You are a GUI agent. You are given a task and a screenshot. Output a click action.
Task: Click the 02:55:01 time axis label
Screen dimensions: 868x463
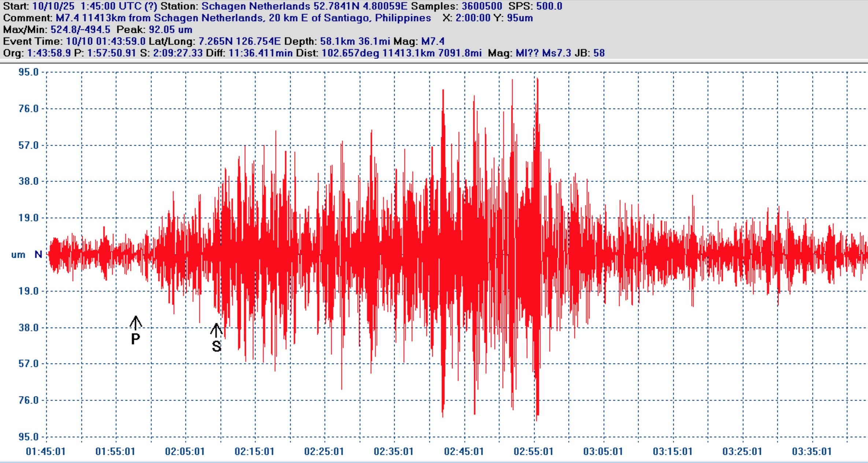click(x=534, y=451)
